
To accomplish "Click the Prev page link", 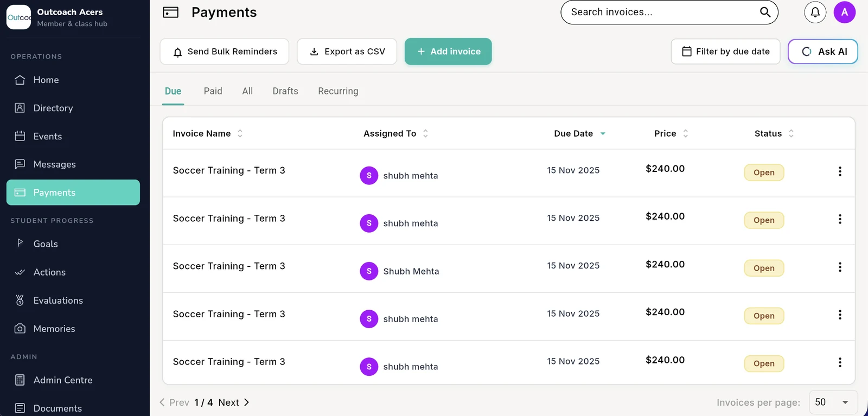I will 174,402.
